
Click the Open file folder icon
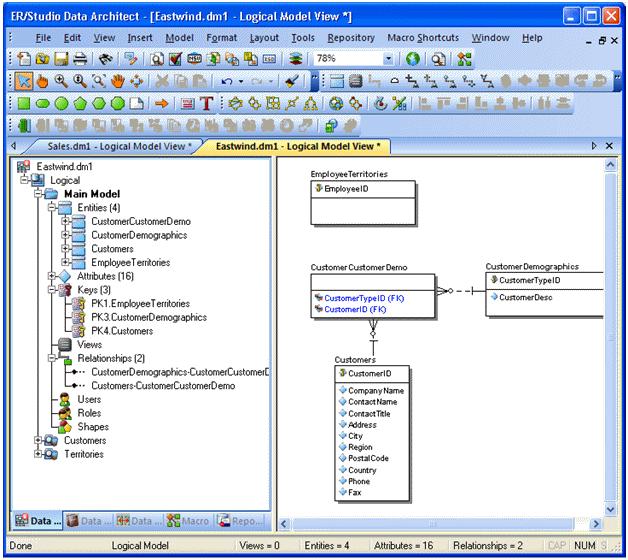point(42,59)
